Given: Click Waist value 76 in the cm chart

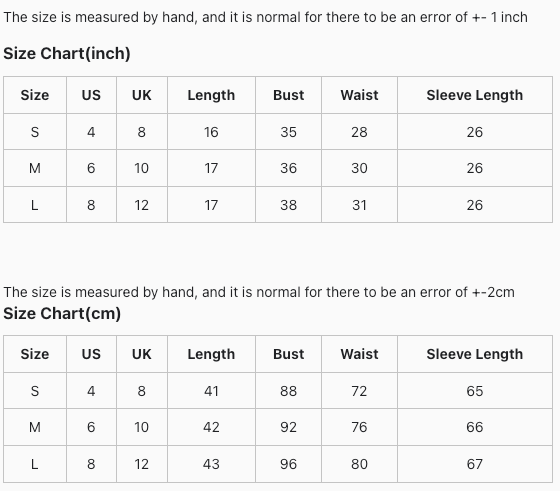Looking at the screenshot, I should (x=359, y=427).
